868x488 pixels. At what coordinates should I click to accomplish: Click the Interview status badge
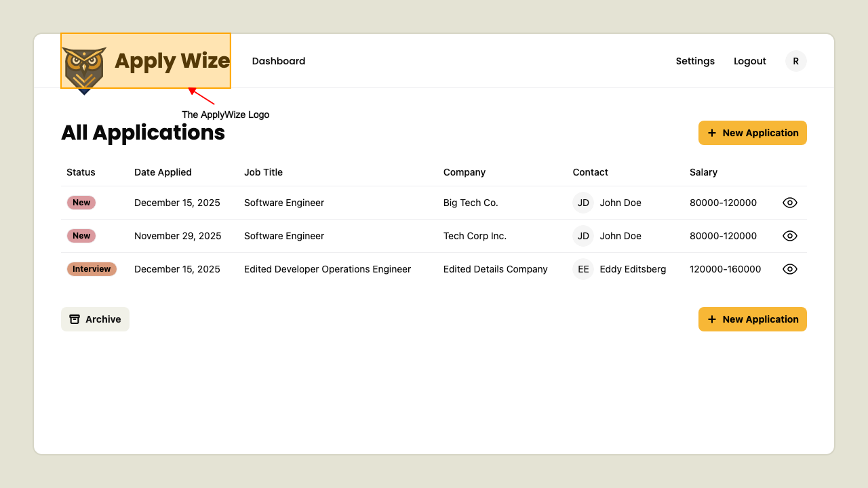click(x=92, y=269)
